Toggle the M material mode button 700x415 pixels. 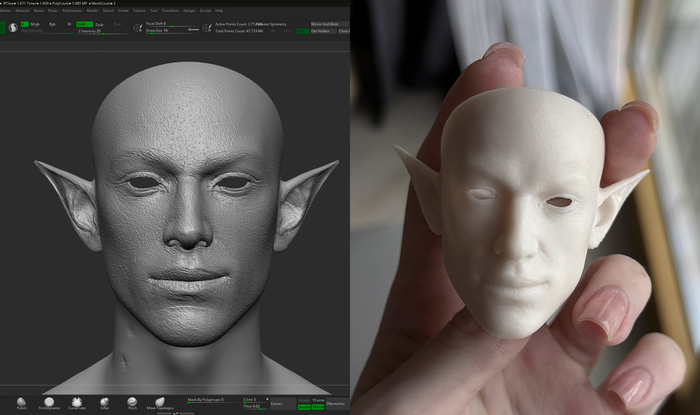(69, 24)
